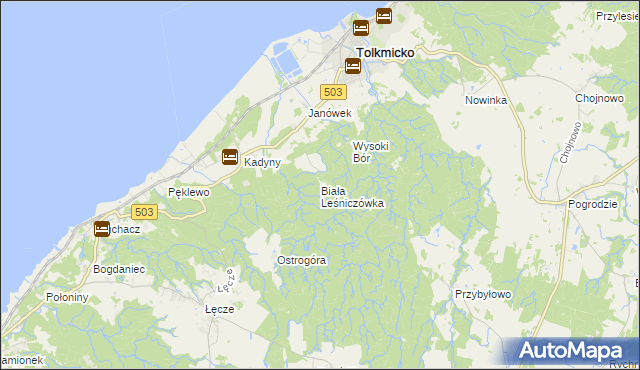Viewport: 640px width, 370px height.
Task: Select the Wysoki Bór label
Action: click(370, 152)
